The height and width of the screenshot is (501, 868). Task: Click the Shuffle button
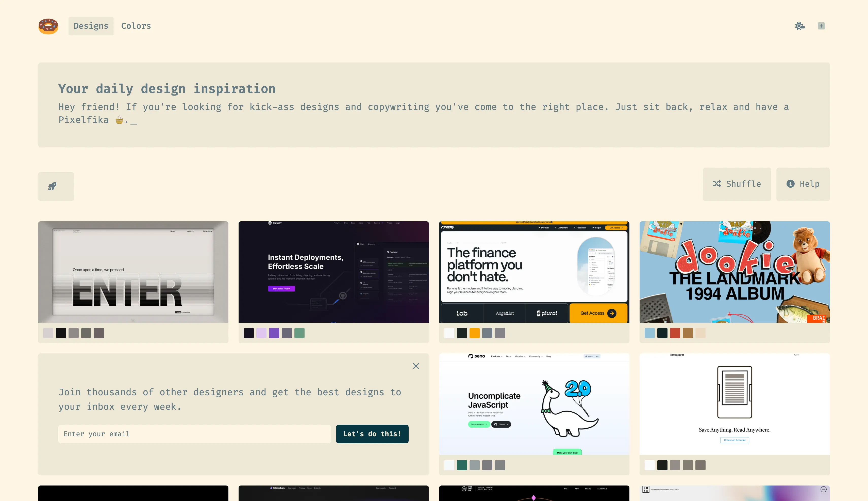point(737,184)
